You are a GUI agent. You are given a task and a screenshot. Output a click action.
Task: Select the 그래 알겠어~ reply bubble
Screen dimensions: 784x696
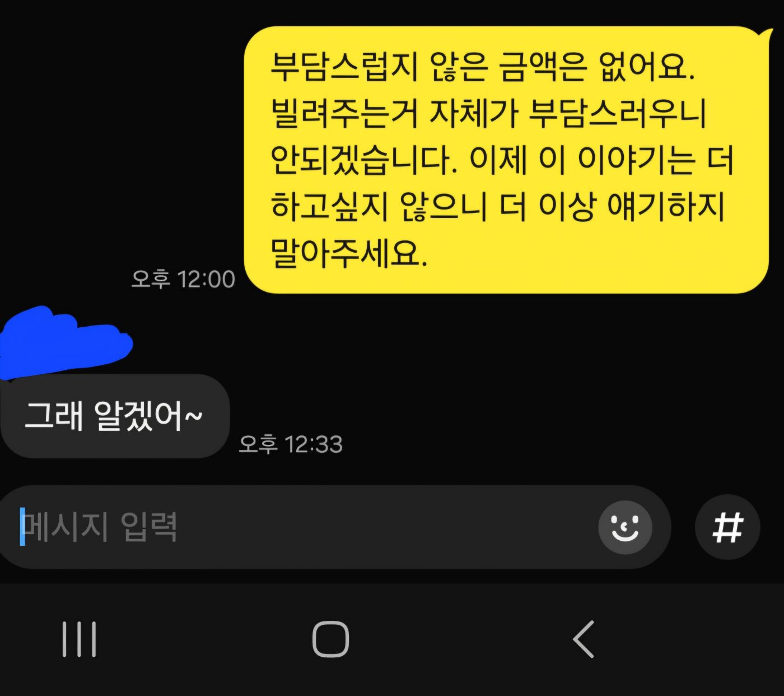tap(114, 416)
